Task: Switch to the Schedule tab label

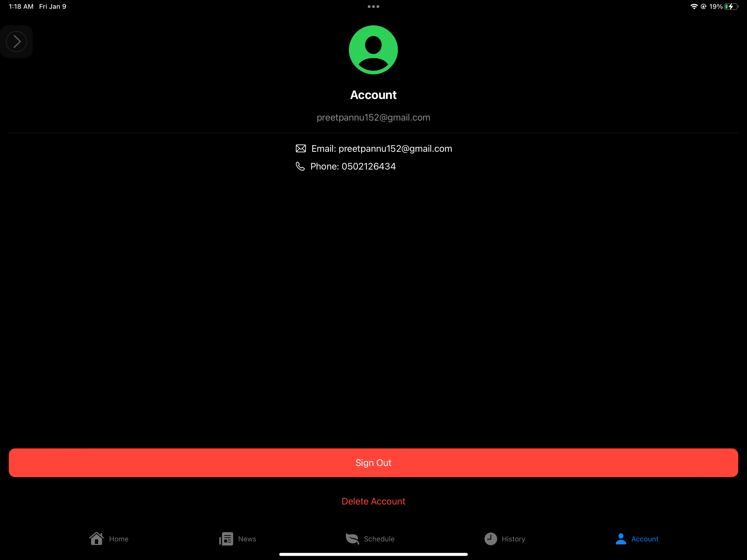Action: pos(379,539)
